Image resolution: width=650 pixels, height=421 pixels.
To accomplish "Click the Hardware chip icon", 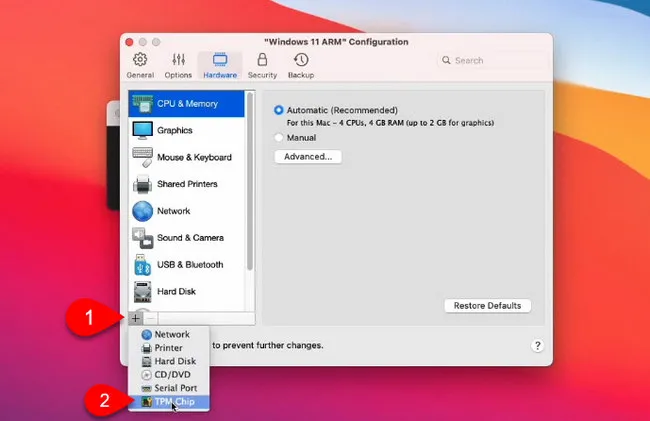I will click(x=220, y=60).
